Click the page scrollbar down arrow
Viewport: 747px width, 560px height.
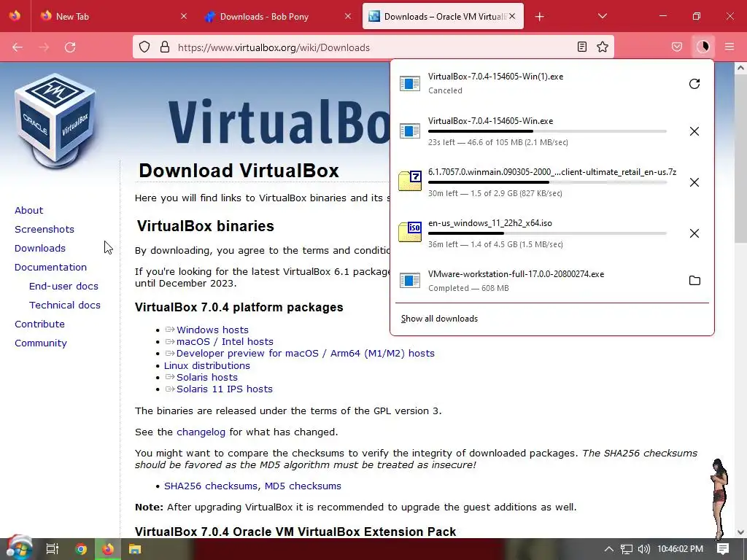tap(740, 532)
